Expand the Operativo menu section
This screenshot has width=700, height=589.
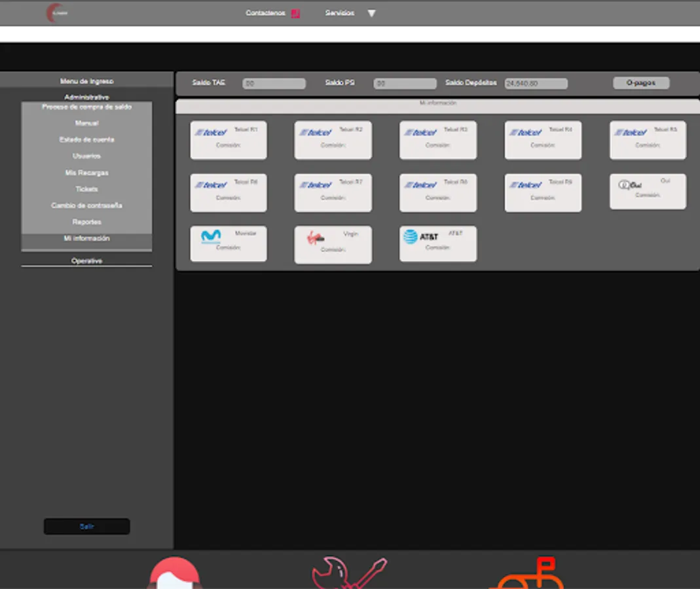click(86, 260)
